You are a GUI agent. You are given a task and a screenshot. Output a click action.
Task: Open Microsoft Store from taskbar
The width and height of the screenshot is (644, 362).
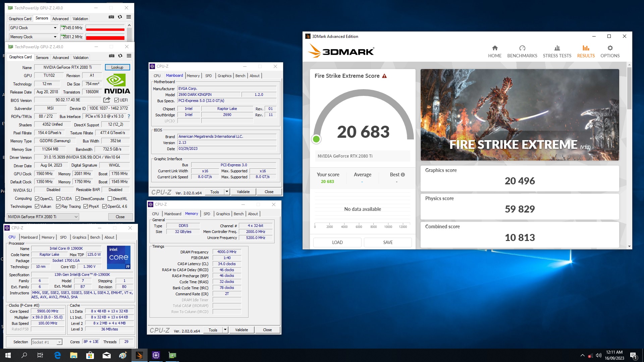[90, 355]
